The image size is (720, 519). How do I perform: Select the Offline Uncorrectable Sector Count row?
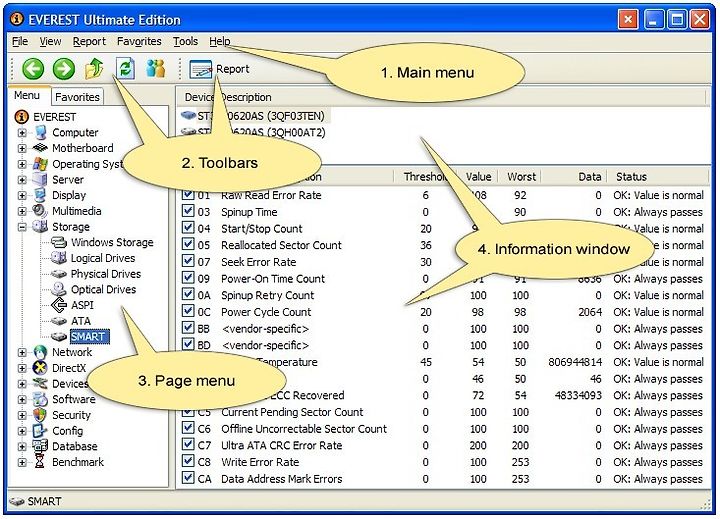coord(442,429)
